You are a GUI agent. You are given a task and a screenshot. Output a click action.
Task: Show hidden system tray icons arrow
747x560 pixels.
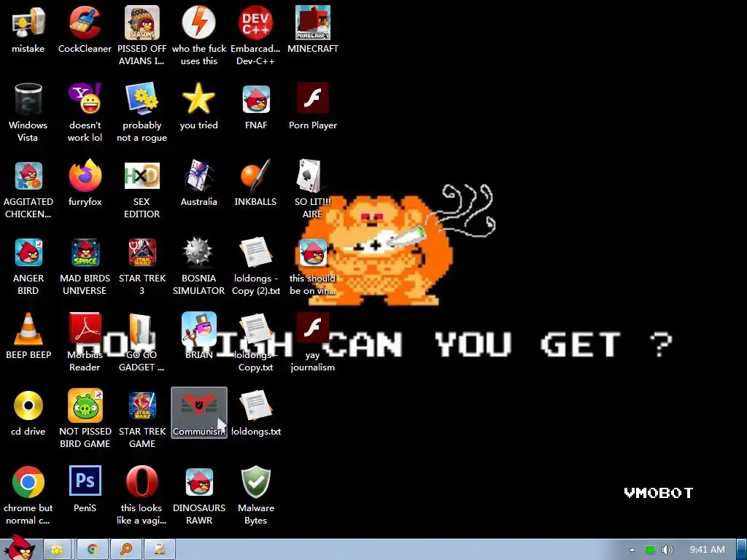632,550
